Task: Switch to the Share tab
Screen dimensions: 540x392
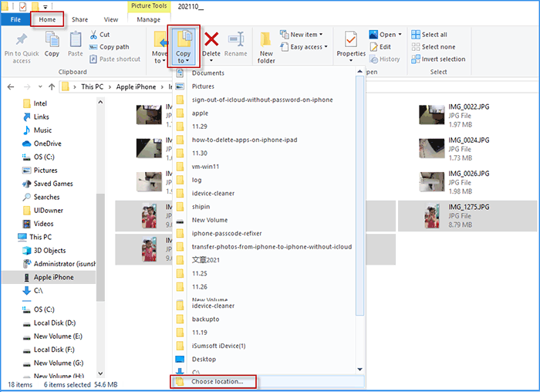Action: (79, 19)
